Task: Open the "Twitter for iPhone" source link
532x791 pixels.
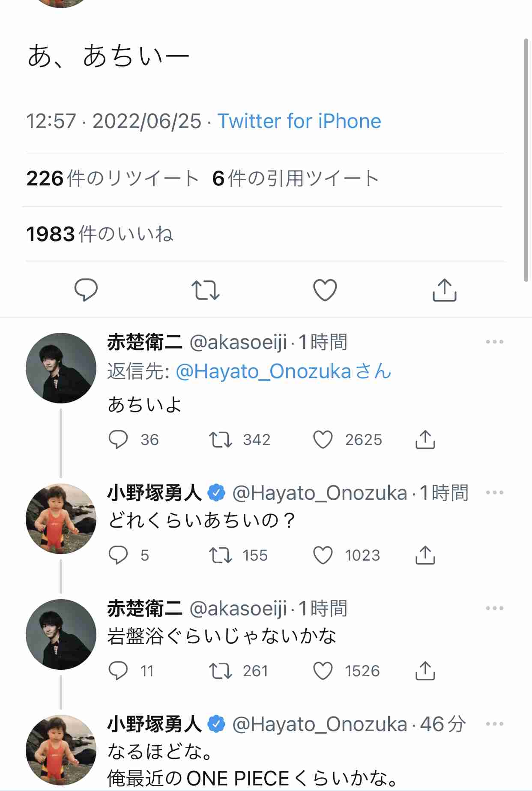Action: [x=299, y=121]
